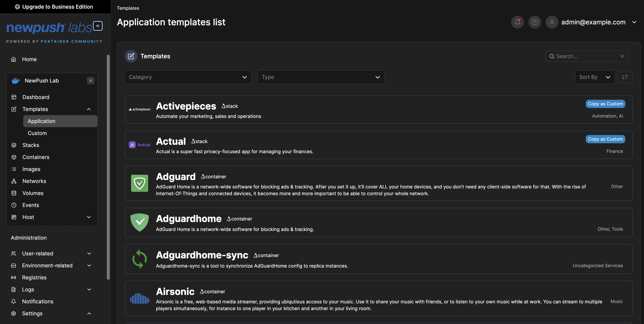Image resolution: width=644 pixels, height=324 pixels.
Task: Click the Dashboard layout icon
Action: [14, 97]
